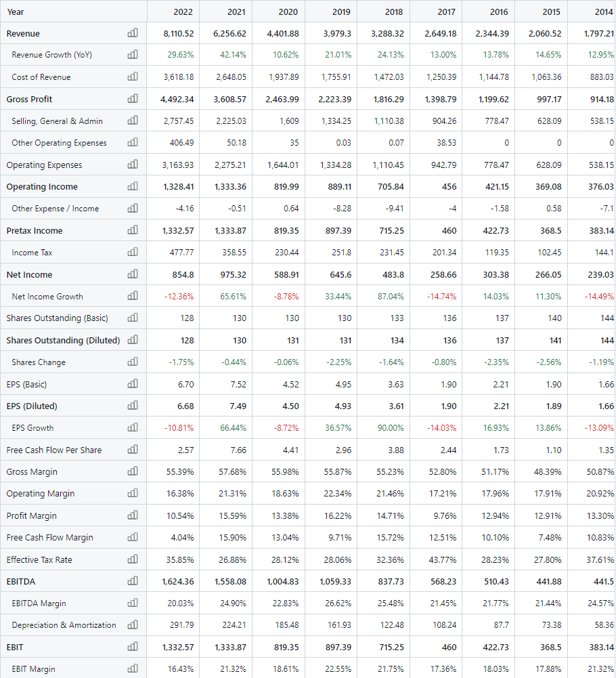Open chart for Shares Outstanding (Diluted)
The image size is (616, 678).
tap(133, 340)
